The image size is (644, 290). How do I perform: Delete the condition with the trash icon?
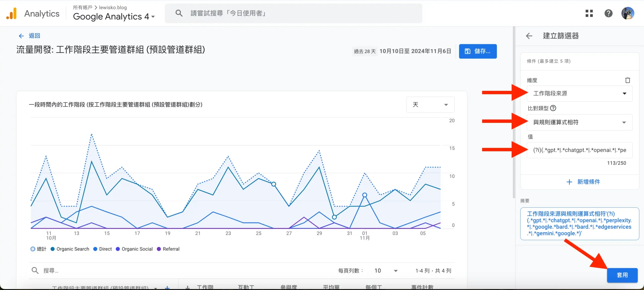point(627,80)
